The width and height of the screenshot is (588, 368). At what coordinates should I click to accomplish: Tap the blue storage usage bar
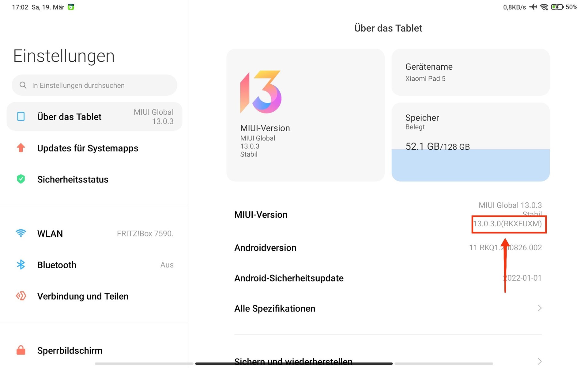click(470, 165)
